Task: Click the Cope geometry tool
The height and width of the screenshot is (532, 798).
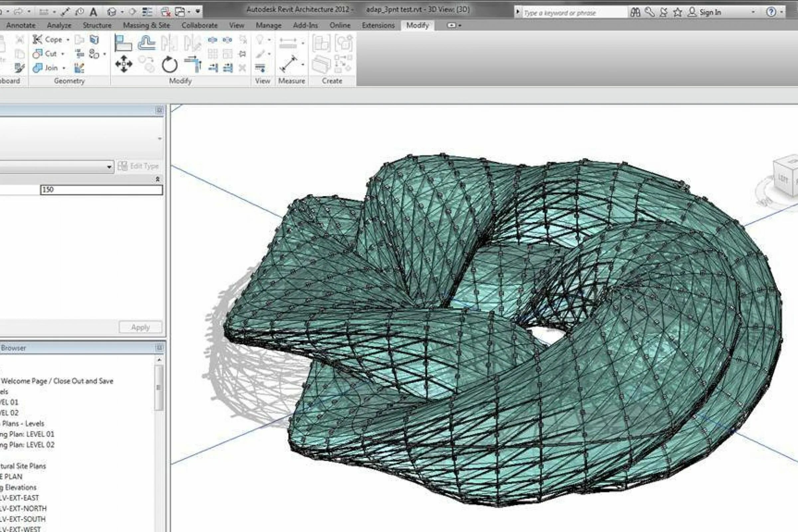Action: (48, 39)
